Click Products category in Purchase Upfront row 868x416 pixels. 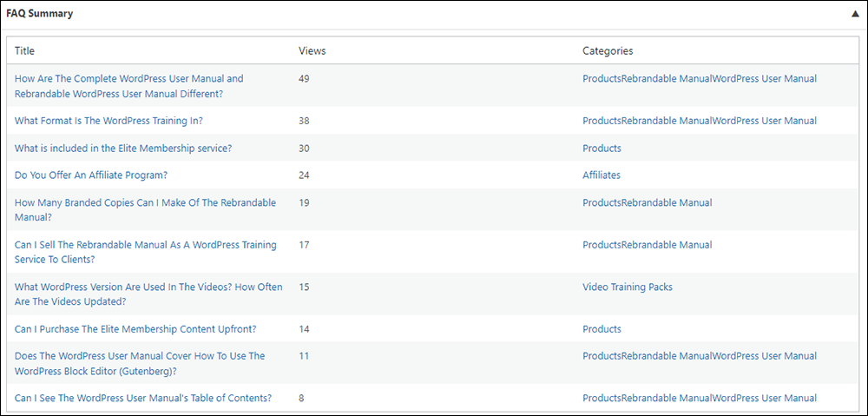(x=602, y=329)
